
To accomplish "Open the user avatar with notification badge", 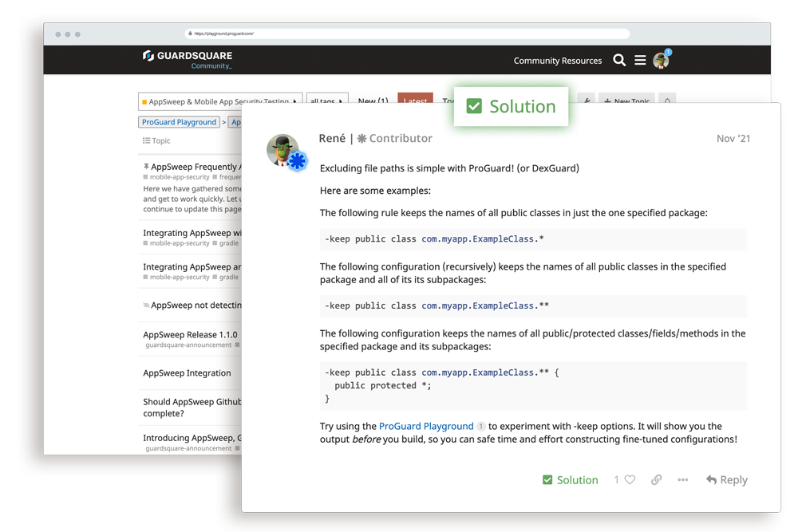I will pyautogui.click(x=662, y=60).
